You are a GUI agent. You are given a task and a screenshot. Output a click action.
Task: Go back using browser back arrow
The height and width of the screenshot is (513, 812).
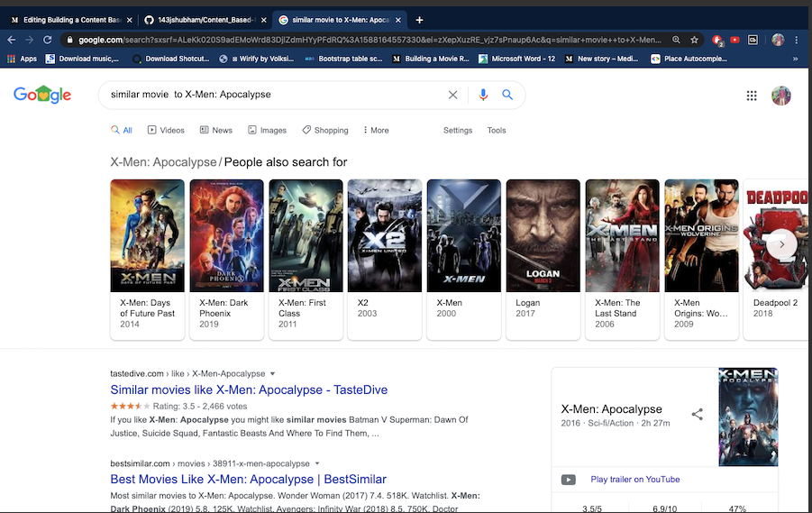coord(12,40)
